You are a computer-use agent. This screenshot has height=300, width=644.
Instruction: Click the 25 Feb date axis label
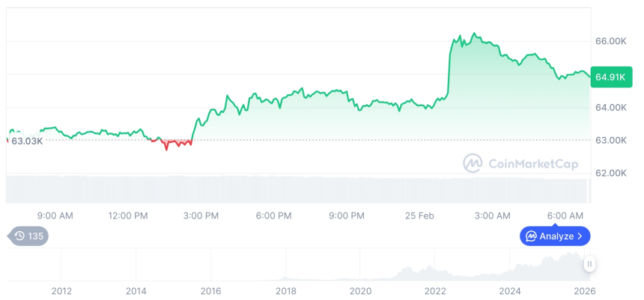point(419,215)
